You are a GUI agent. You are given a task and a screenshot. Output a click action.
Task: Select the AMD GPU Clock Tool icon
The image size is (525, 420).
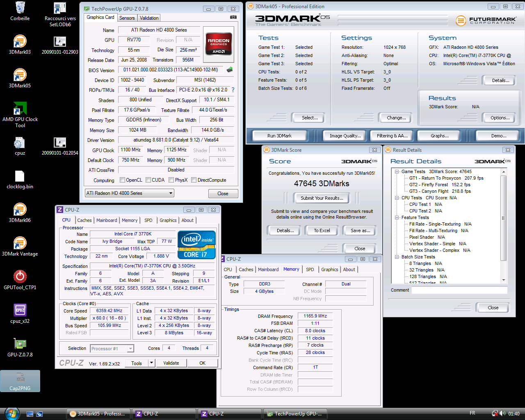[20, 114]
